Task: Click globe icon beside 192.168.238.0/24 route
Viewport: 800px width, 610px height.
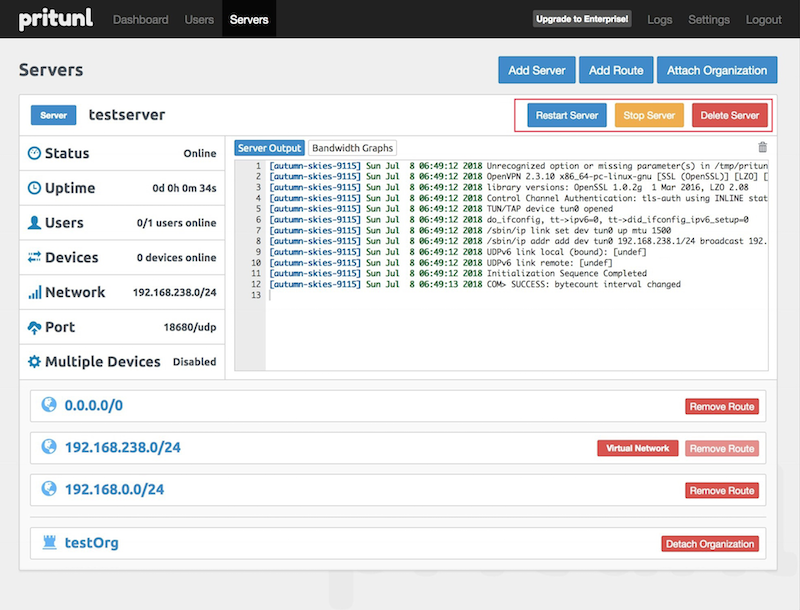Action: (49, 447)
